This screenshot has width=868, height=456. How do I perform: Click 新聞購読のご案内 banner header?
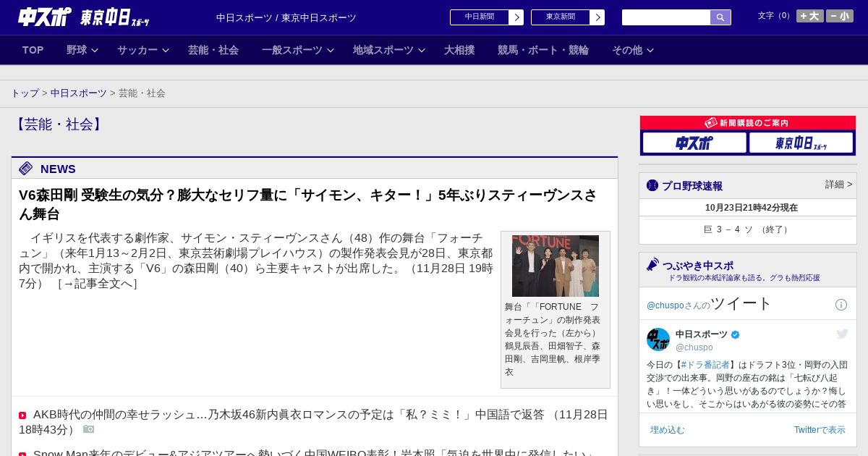point(748,123)
